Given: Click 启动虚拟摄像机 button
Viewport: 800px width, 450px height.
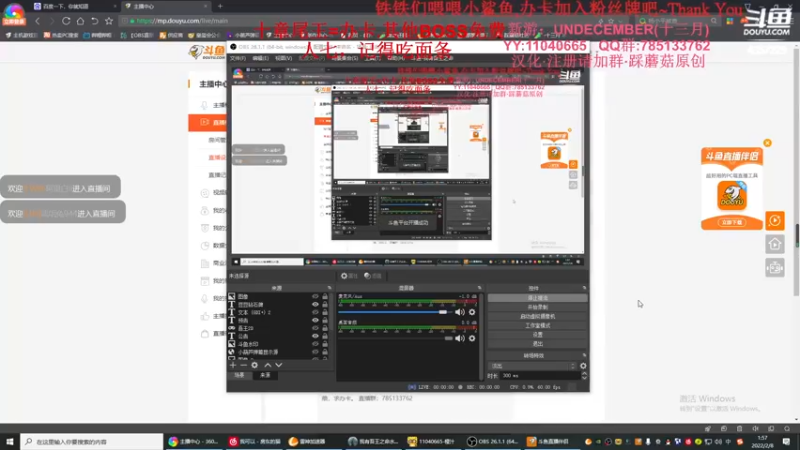Looking at the screenshot, I should tap(537, 316).
